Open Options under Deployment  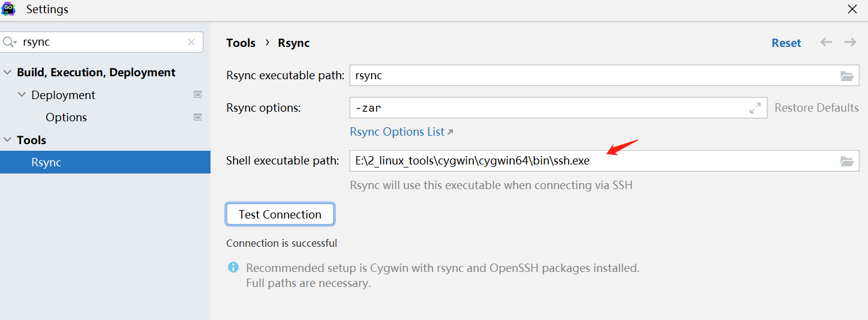pos(66,117)
